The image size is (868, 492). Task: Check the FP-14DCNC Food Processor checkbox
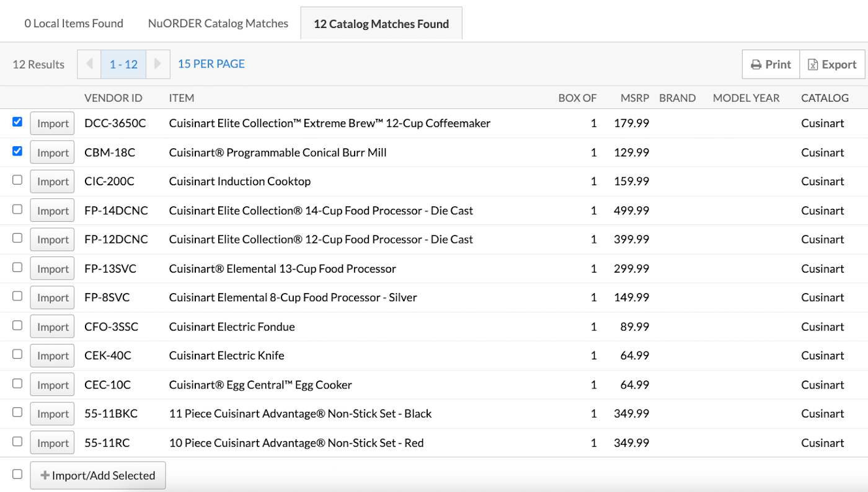17,209
